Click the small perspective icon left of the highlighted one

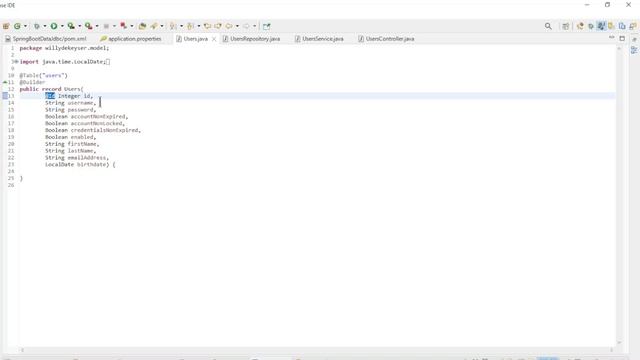pos(591,27)
